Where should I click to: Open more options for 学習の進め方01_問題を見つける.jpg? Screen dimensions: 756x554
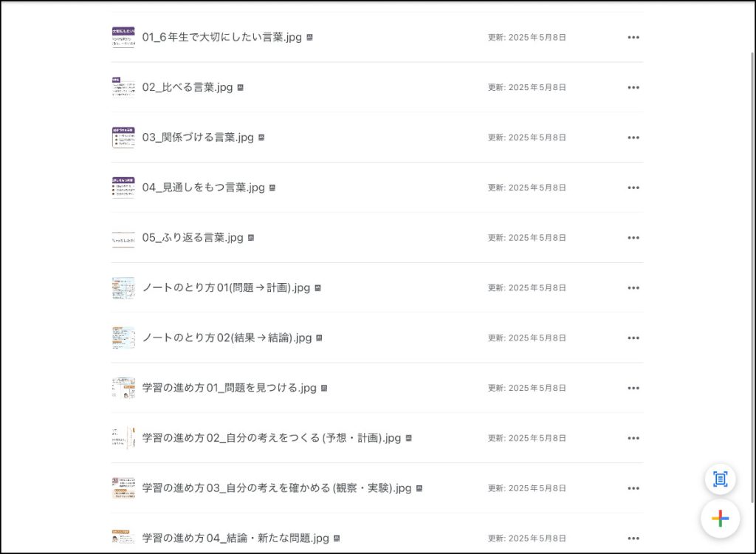tap(633, 389)
